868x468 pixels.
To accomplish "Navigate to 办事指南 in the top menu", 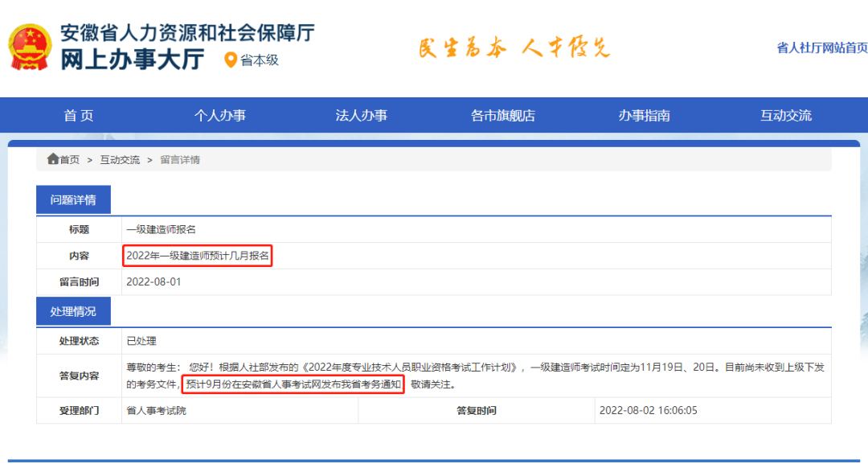I will (x=644, y=115).
